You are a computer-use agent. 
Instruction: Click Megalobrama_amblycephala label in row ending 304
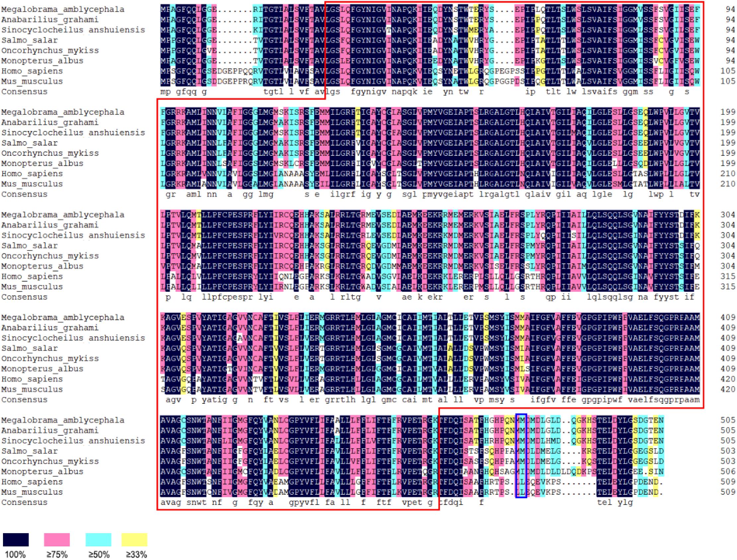click(63, 215)
